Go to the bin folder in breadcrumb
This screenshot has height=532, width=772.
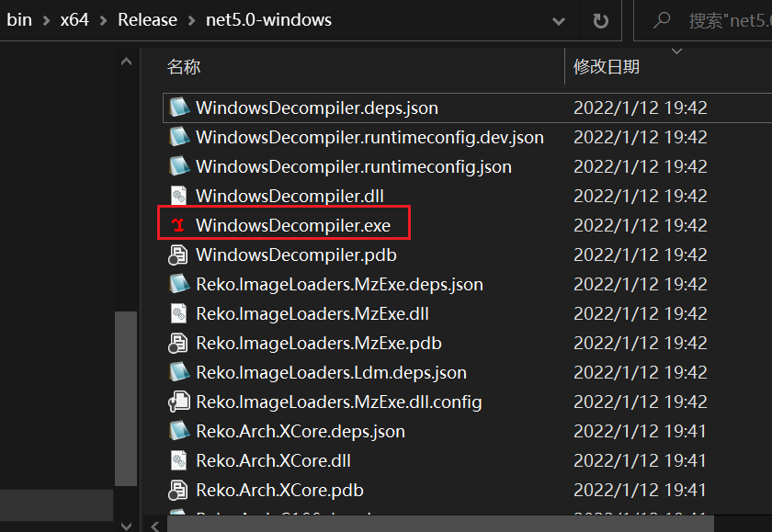[19, 19]
